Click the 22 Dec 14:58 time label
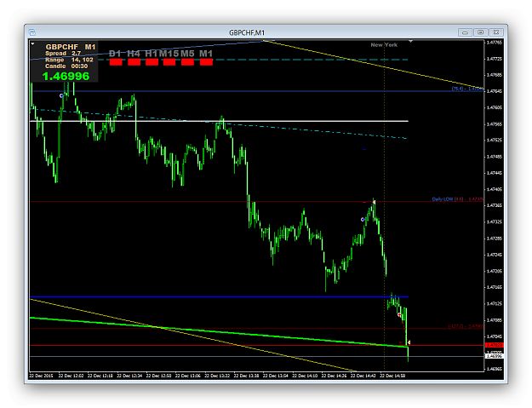 click(x=392, y=376)
